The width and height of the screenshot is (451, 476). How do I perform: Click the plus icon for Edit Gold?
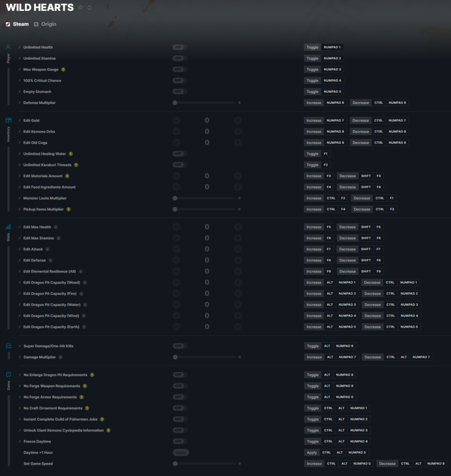(238, 120)
